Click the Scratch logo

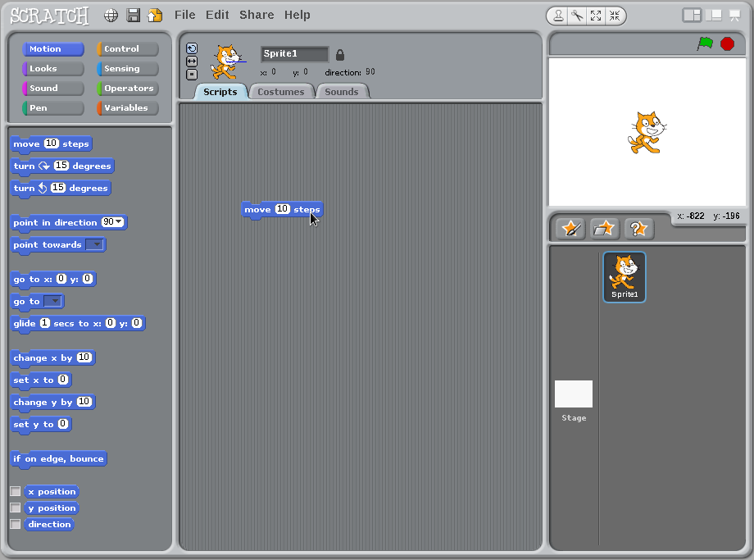(x=49, y=16)
